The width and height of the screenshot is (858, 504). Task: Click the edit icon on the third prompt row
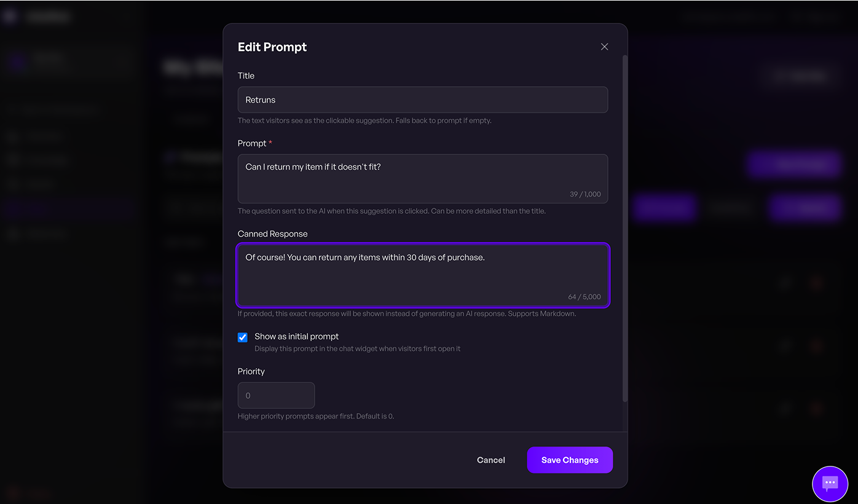[785, 408]
